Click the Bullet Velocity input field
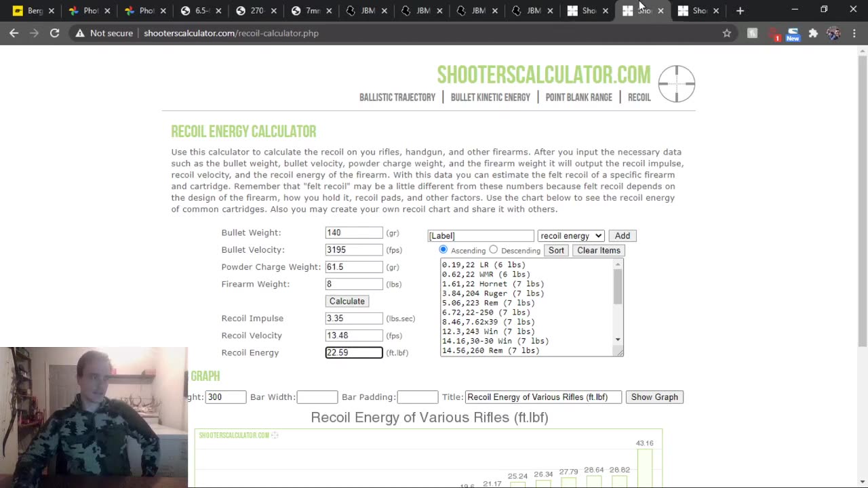 click(x=354, y=249)
